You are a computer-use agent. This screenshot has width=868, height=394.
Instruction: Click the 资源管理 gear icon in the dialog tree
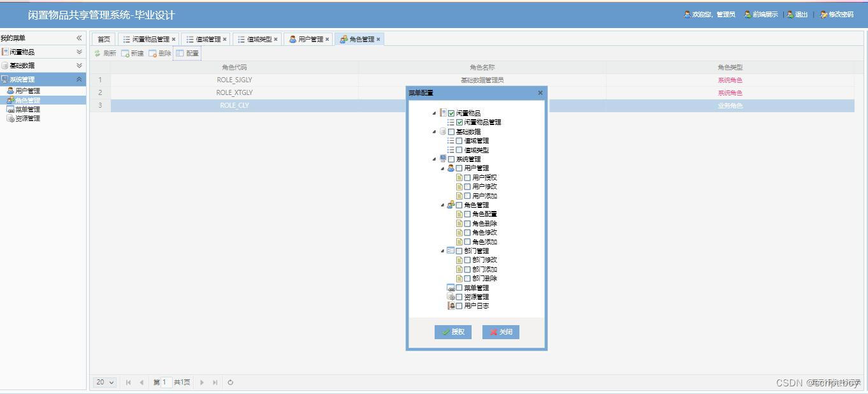(451, 296)
